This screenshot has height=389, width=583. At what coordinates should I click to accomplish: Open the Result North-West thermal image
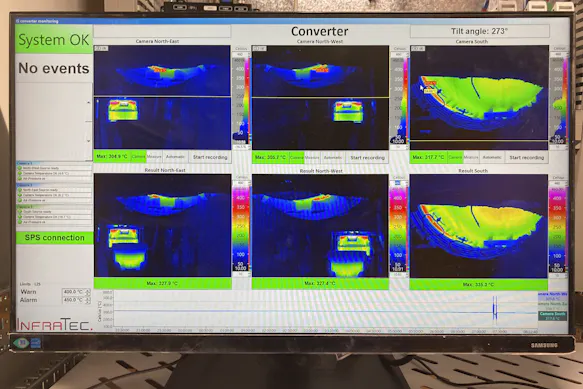pos(320,226)
